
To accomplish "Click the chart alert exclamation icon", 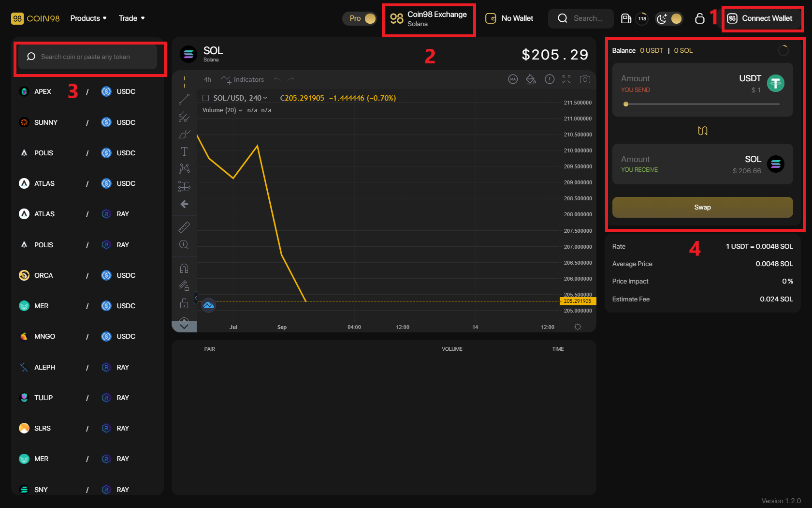I will coord(550,79).
